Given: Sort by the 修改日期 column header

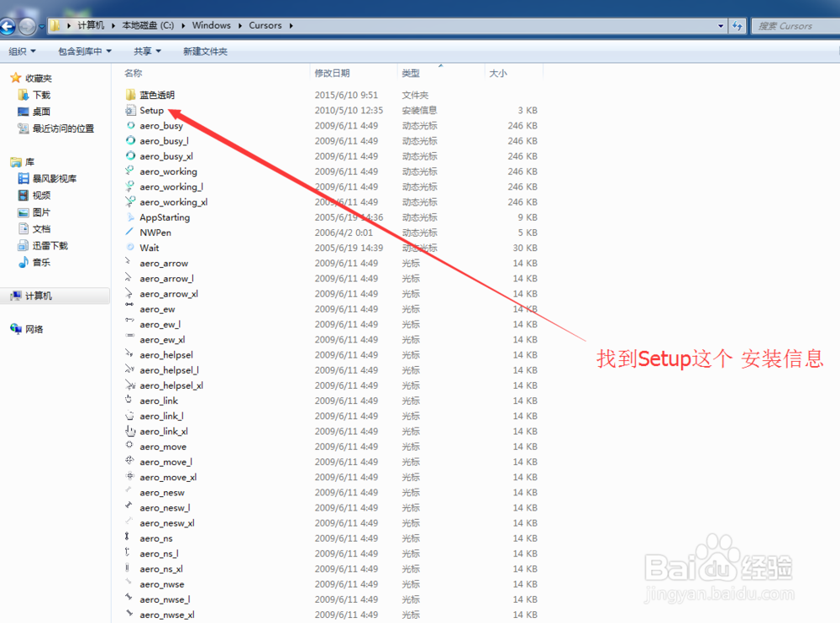Looking at the screenshot, I should pyautogui.click(x=332, y=73).
